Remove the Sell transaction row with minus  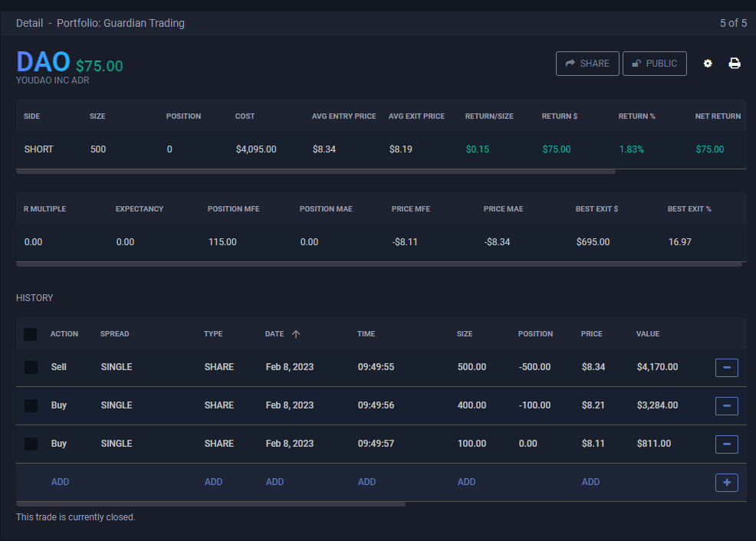726,368
